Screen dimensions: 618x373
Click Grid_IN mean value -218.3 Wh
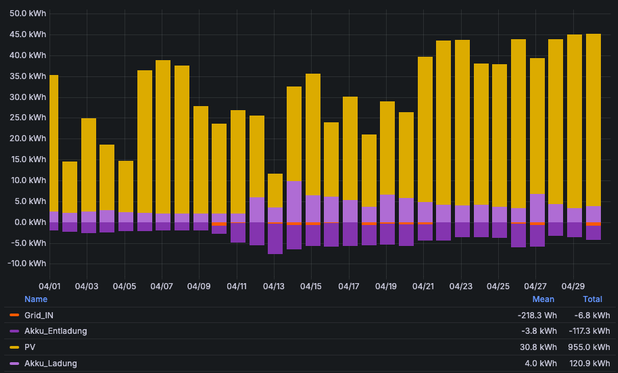click(538, 315)
